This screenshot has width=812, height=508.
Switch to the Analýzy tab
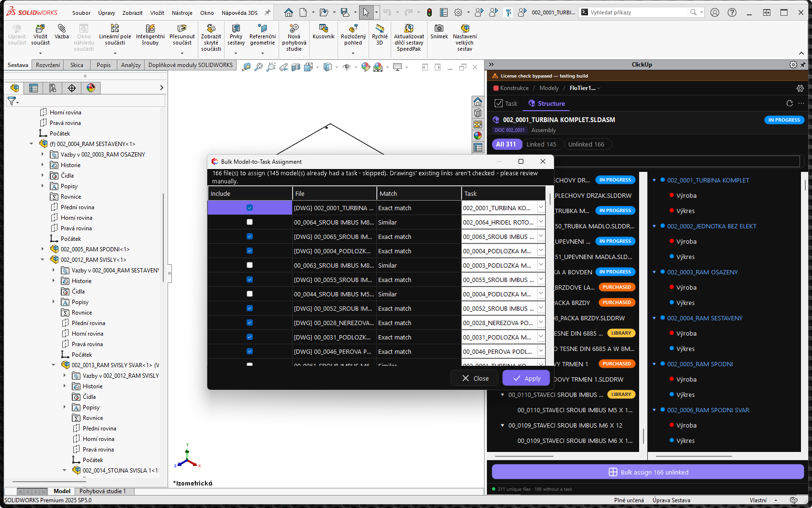[131, 65]
